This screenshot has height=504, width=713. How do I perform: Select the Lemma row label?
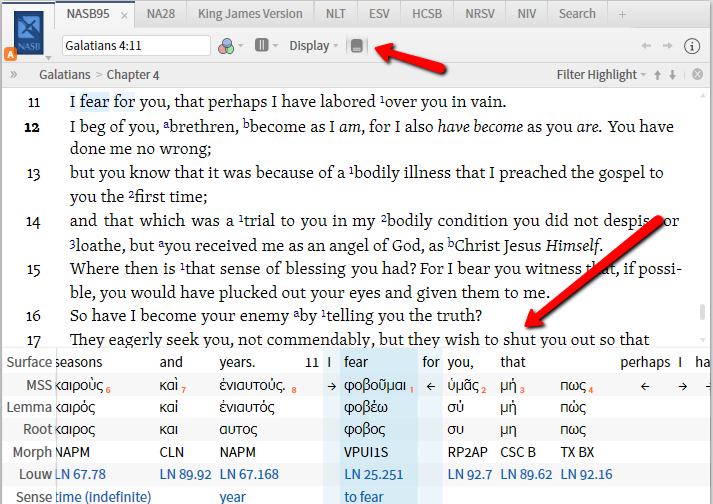29,407
